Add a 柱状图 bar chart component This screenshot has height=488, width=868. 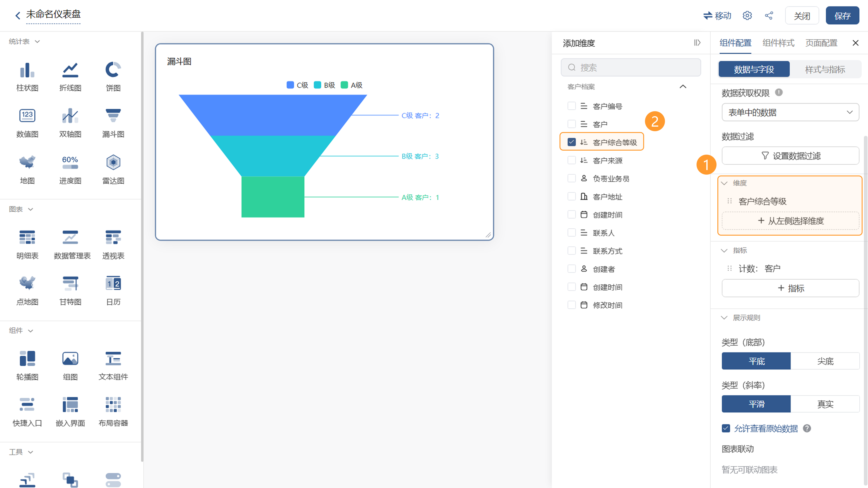click(27, 76)
